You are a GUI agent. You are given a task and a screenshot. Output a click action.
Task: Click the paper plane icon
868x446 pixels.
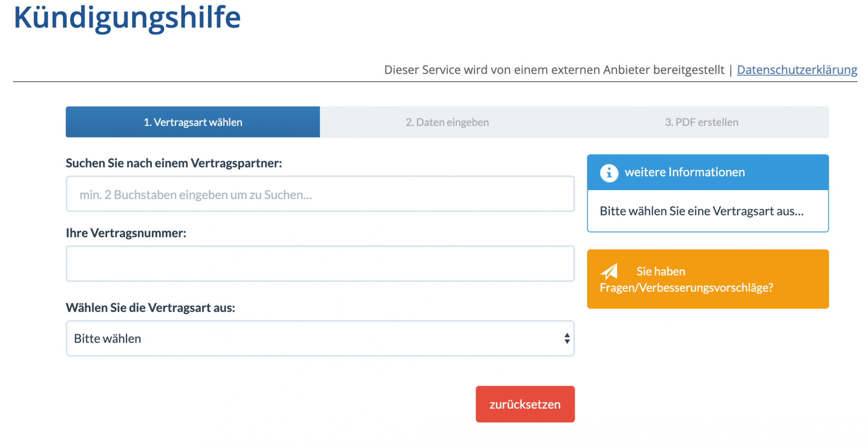608,272
